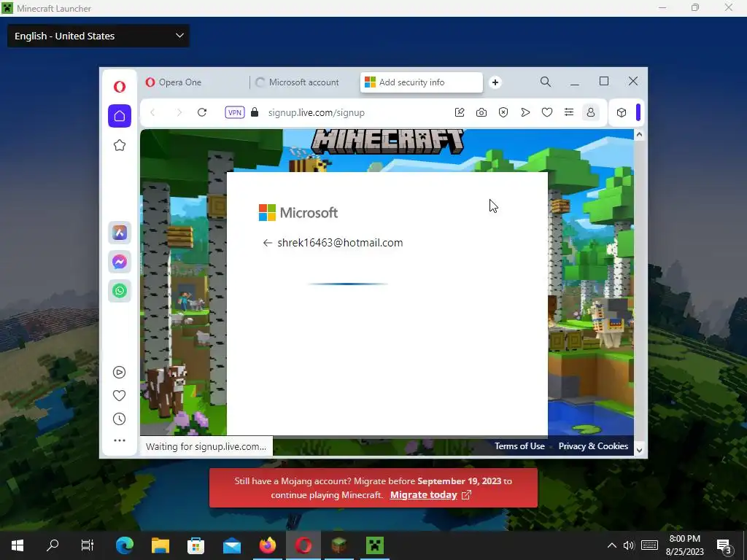This screenshot has width=747, height=560.
Task: Open the edit page pencil icon
Action: [460, 112]
